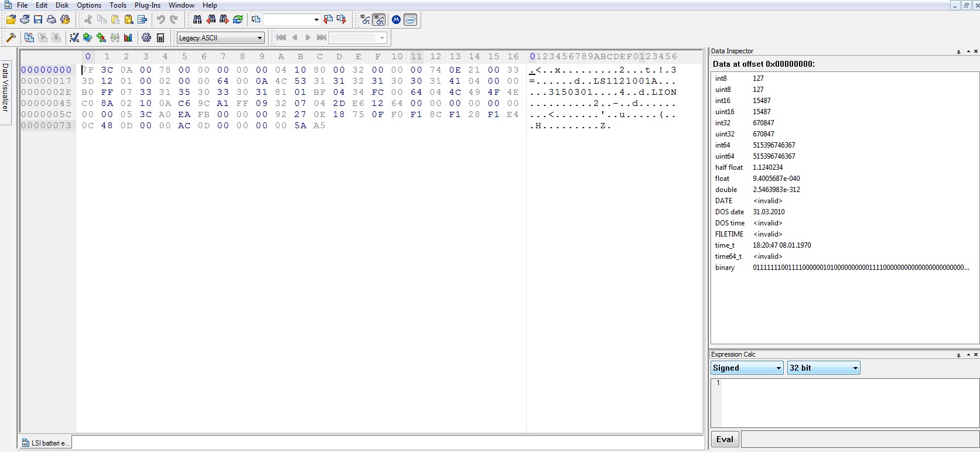Click the export arrow document icon
980x452 pixels.
[142, 20]
